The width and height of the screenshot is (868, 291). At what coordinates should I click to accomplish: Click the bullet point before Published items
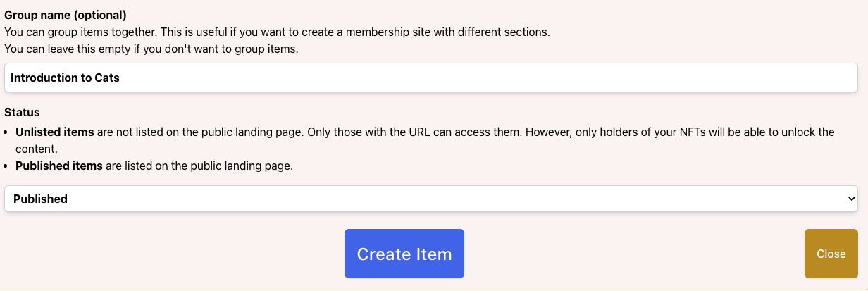[8, 167]
